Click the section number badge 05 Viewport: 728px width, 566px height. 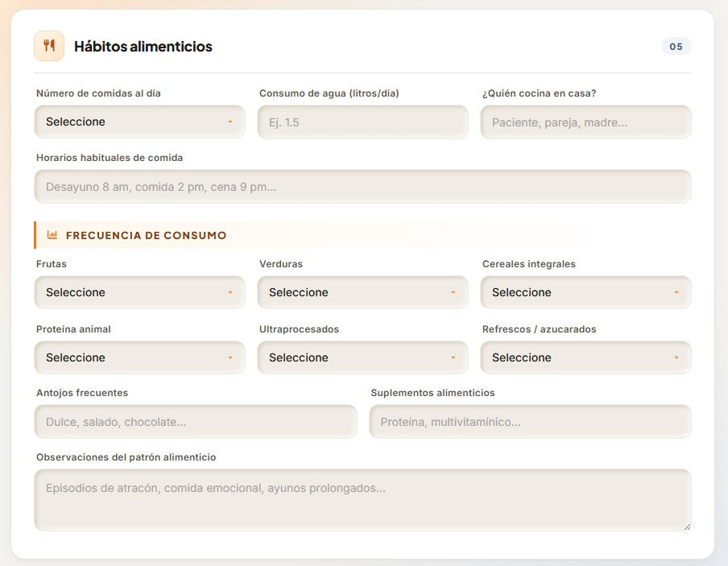pos(676,47)
